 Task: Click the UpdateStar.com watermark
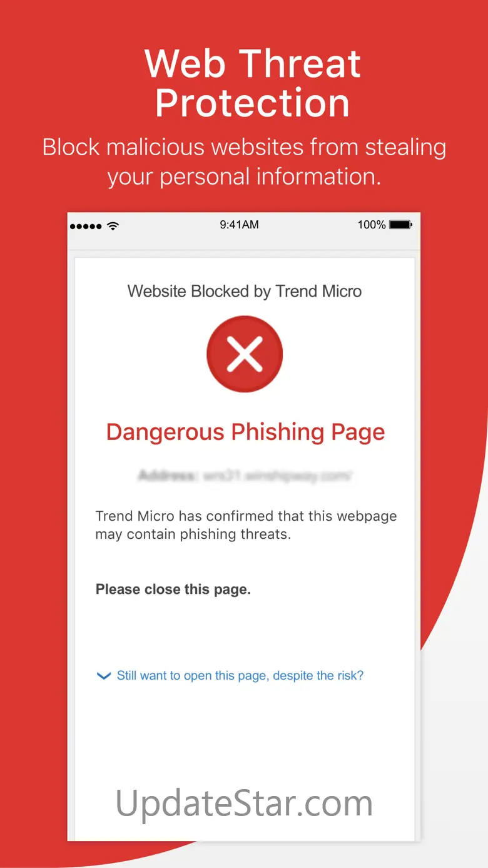244,804
